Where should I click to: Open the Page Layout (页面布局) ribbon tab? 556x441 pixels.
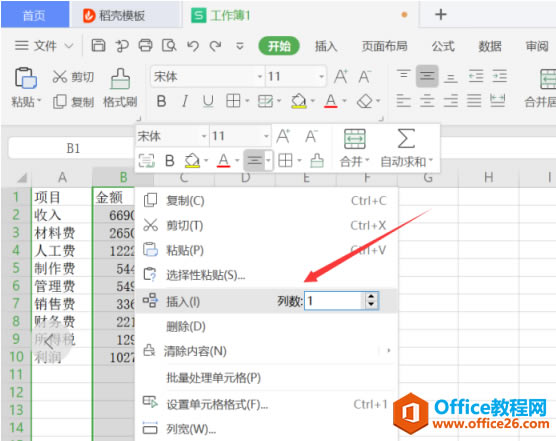(x=384, y=46)
